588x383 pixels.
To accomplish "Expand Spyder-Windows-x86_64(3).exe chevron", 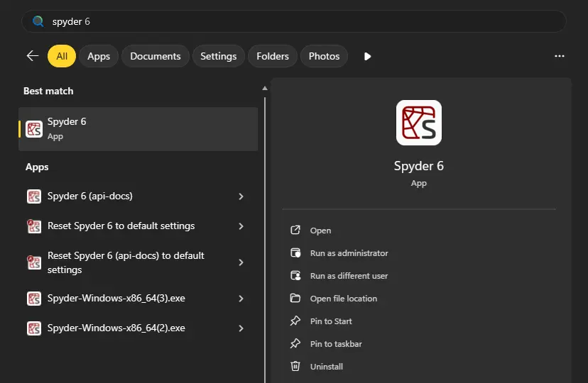I will point(241,299).
